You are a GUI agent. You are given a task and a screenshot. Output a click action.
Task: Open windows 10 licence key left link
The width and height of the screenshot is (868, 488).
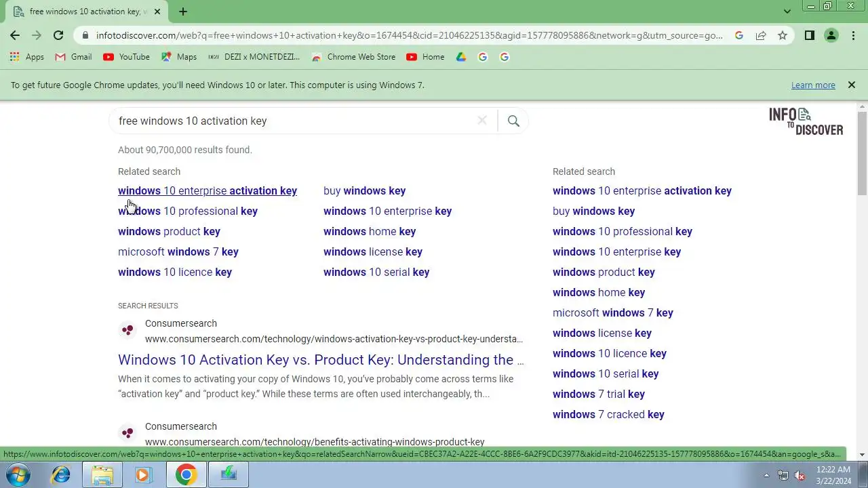tap(175, 272)
